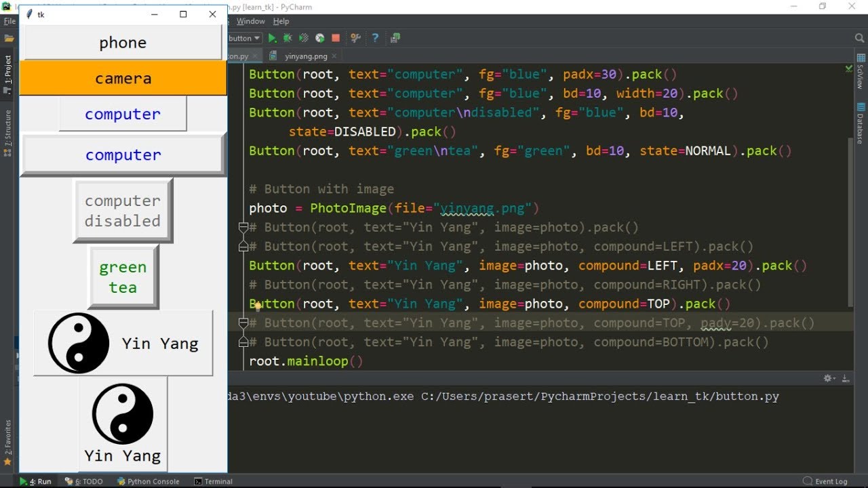Open the Window menu
This screenshot has height=488, width=868.
[250, 22]
